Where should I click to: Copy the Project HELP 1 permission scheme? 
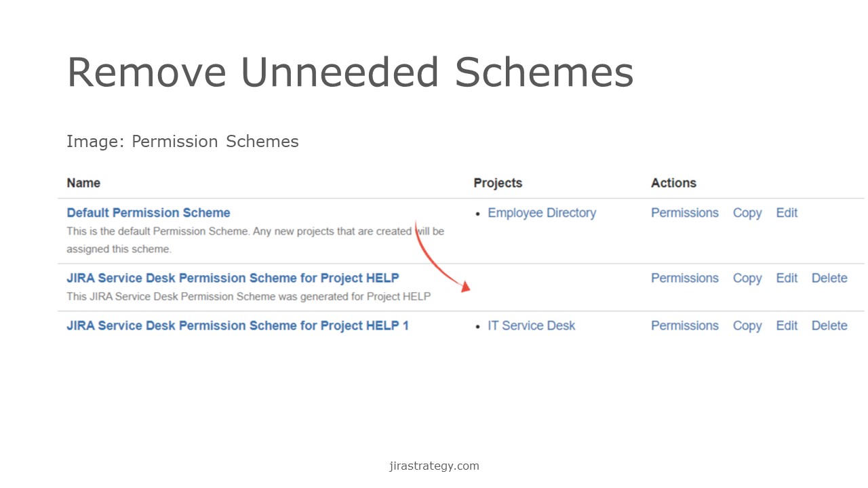pos(747,325)
